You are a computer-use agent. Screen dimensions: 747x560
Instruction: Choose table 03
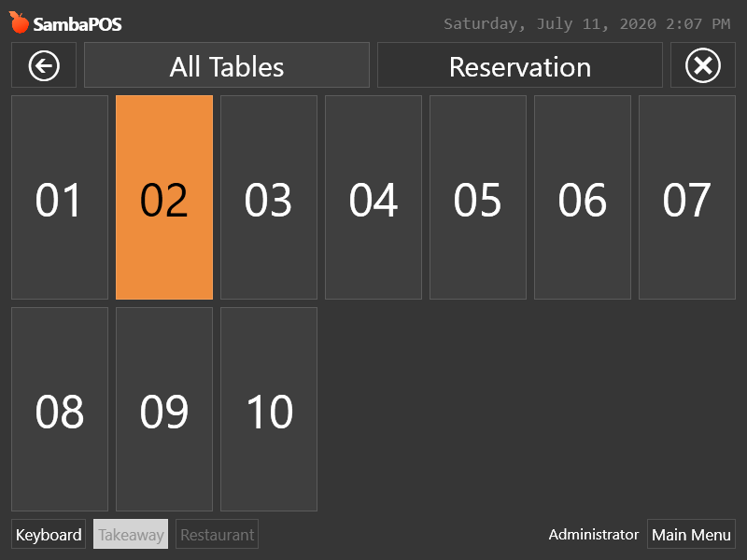pyautogui.click(x=269, y=198)
